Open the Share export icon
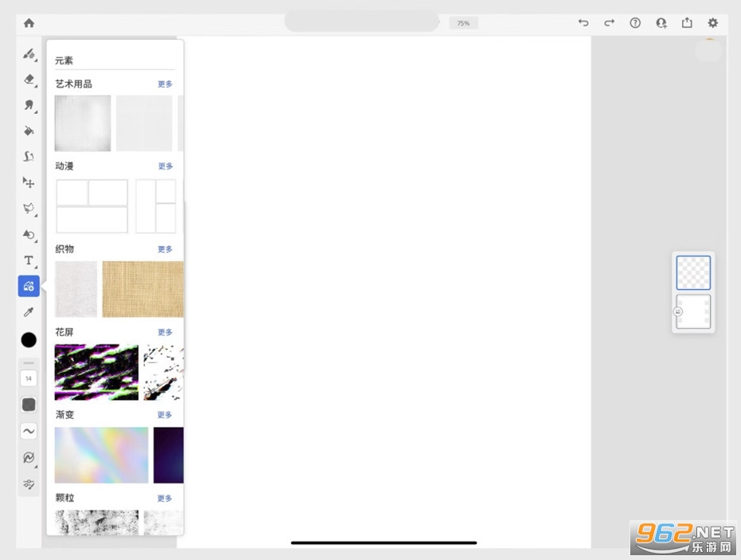741x560 pixels. [x=687, y=22]
